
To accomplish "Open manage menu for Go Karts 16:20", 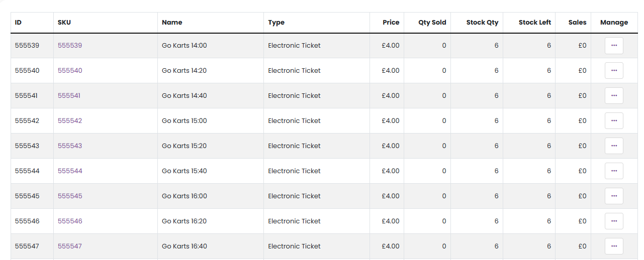I will (614, 221).
